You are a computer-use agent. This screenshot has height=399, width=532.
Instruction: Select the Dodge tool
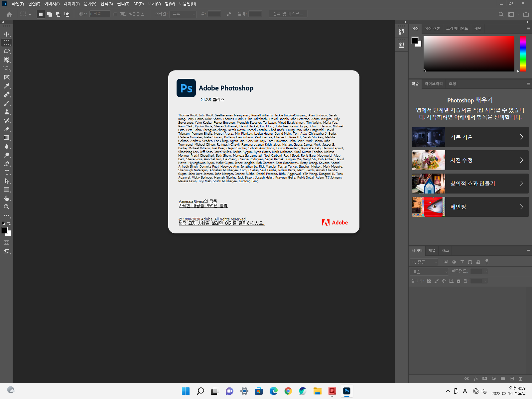tap(7, 155)
